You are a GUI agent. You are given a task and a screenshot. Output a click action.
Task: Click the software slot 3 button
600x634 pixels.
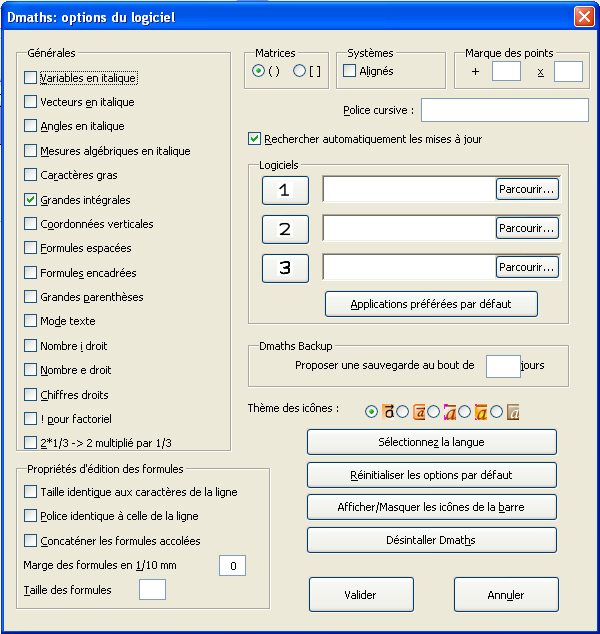285,268
